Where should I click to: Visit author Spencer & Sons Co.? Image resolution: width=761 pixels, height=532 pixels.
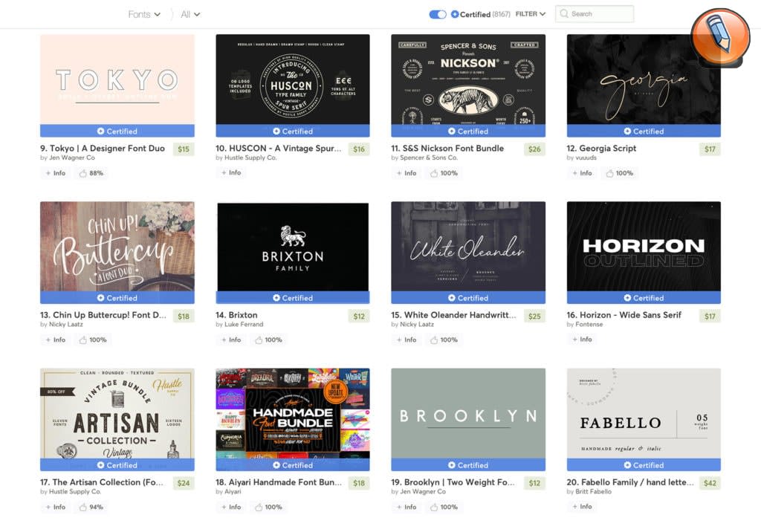pyautogui.click(x=429, y=158)
